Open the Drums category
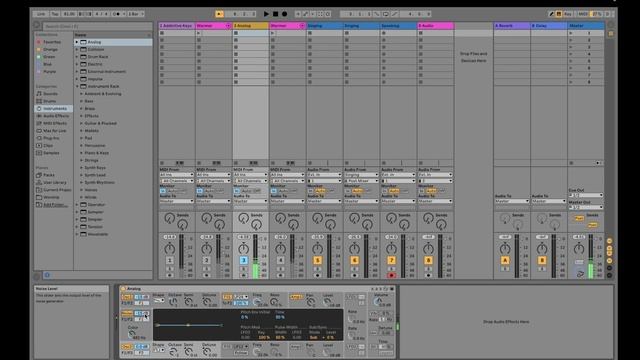 click(x=50, y=101)
